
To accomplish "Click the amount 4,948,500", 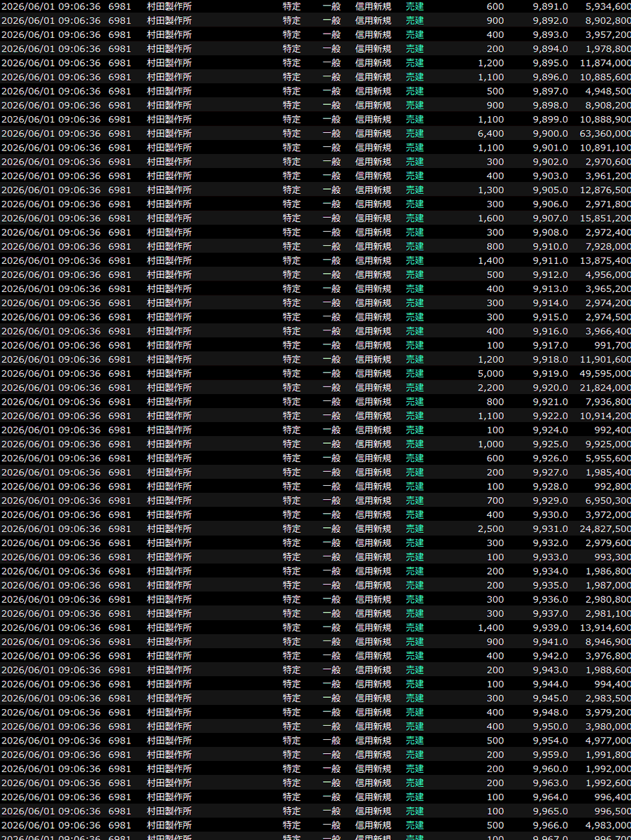I will (608, 91).
